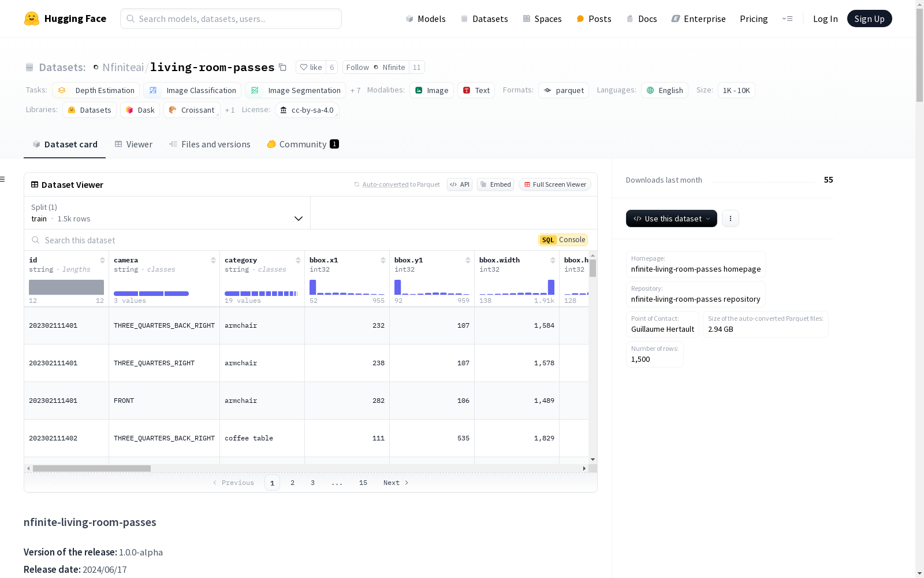Sort the category column

click(x=298, y=260)
